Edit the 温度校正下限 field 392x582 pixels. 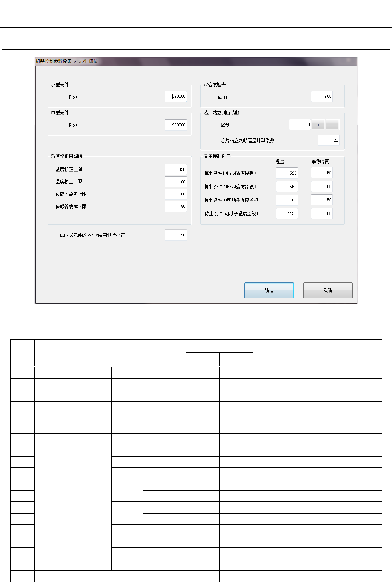pyautogui.click(x=176, y=182)
